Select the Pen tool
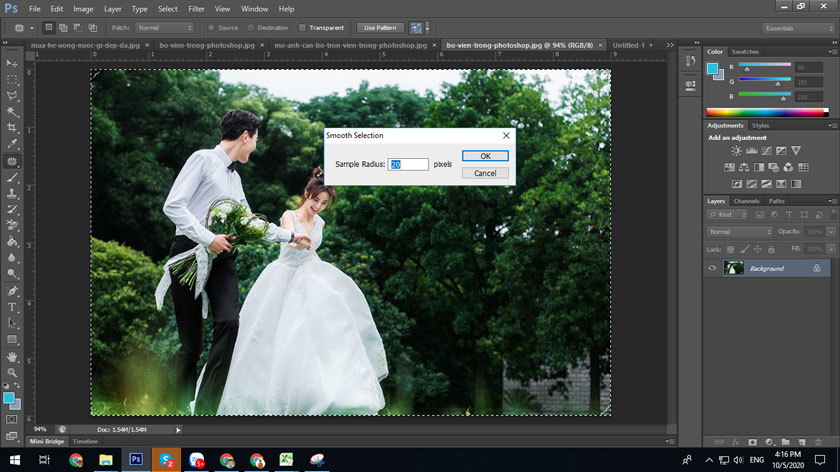Screen dimensions: 840x472 coord(12,291)
